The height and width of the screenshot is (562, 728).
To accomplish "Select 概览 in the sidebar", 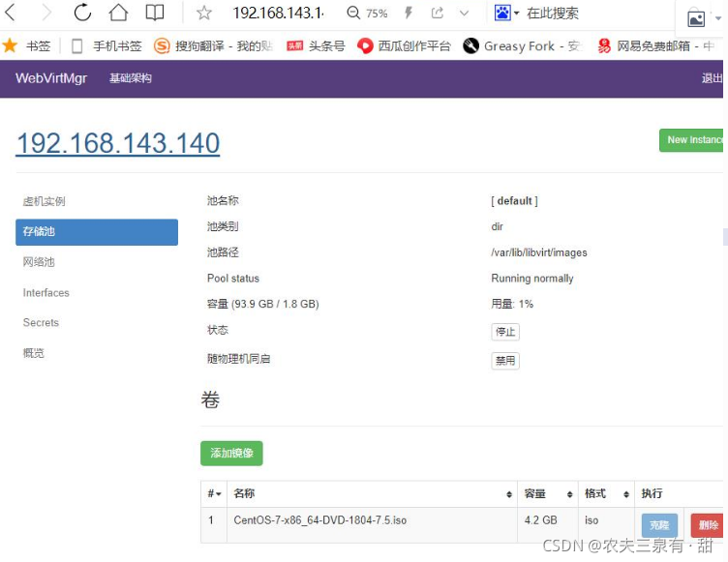I will click(34, 353).
